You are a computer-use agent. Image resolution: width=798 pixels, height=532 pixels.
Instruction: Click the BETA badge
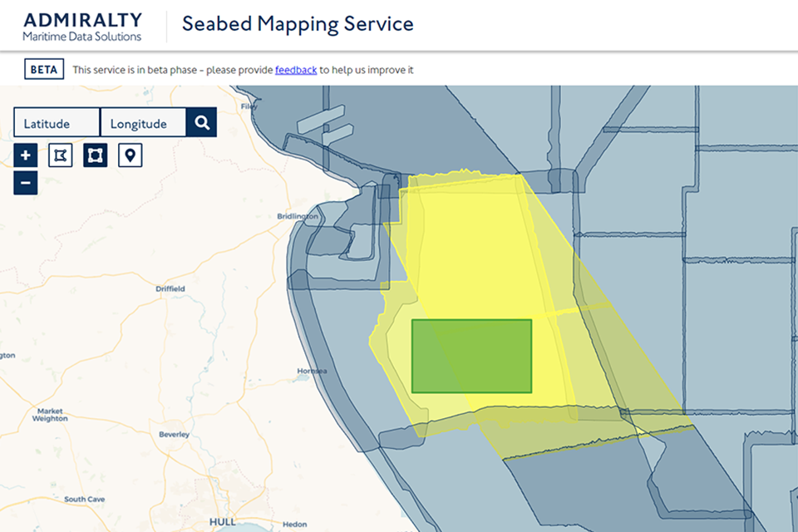42,68
